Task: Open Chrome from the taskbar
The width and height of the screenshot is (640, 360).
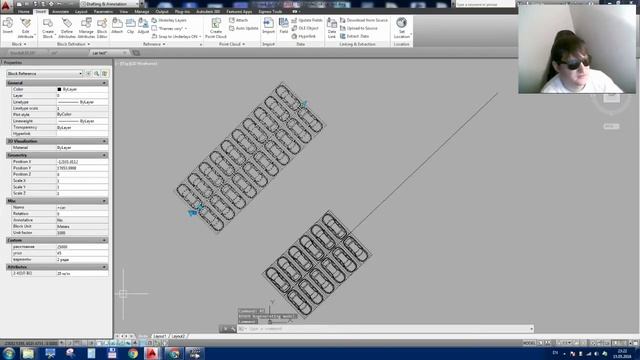Action: [133, 353]
